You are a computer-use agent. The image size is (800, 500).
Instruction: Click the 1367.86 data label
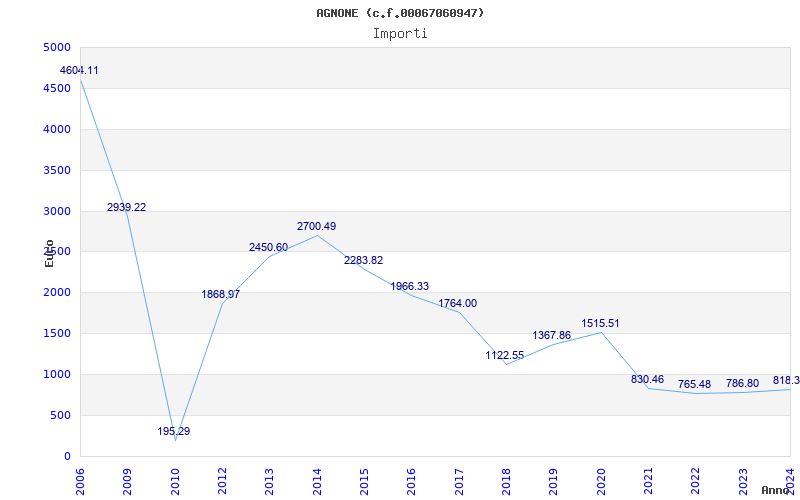click(552, 336)
